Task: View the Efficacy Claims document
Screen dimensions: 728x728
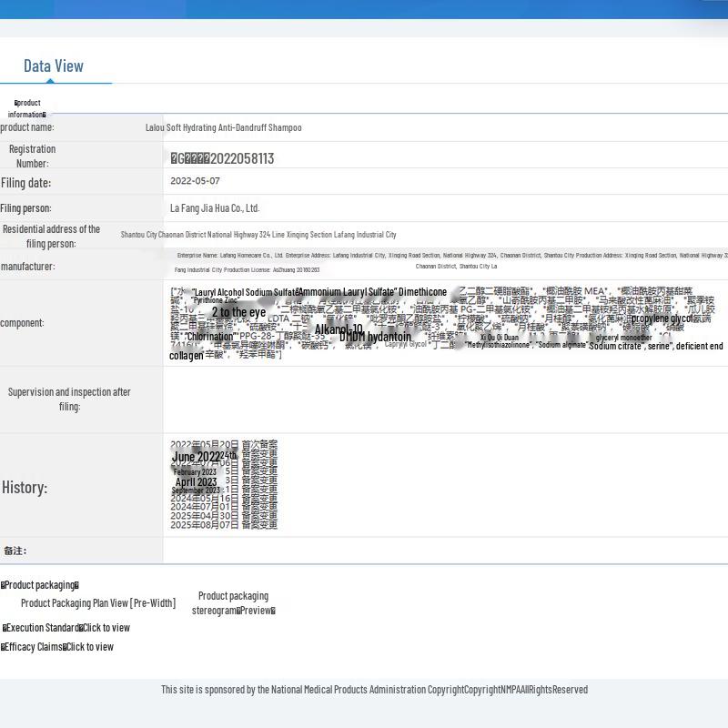Action: tap(57, 647)
